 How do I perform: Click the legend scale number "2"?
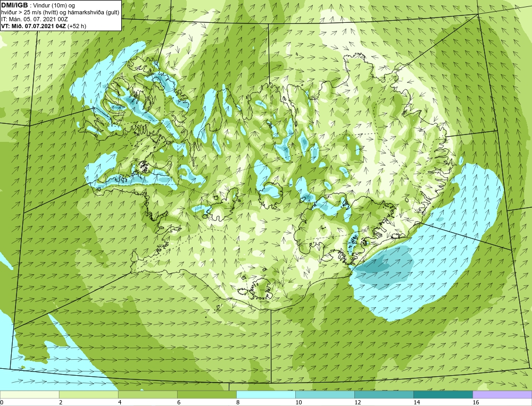point(61,403)
